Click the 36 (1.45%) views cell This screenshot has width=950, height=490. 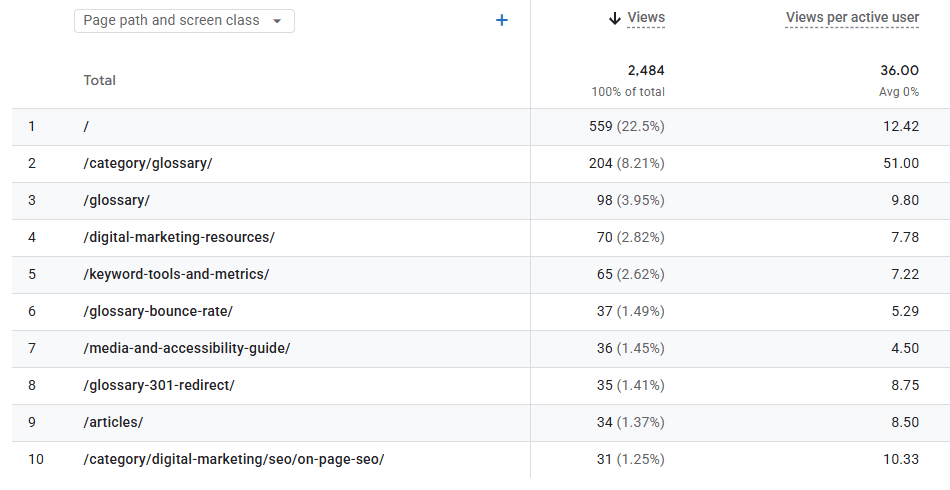(630, 348)
